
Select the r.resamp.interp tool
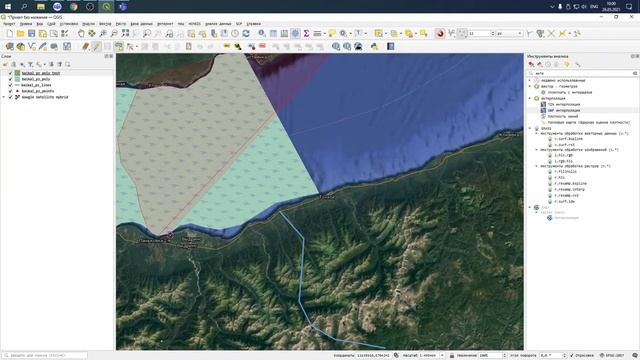[569, 190]
